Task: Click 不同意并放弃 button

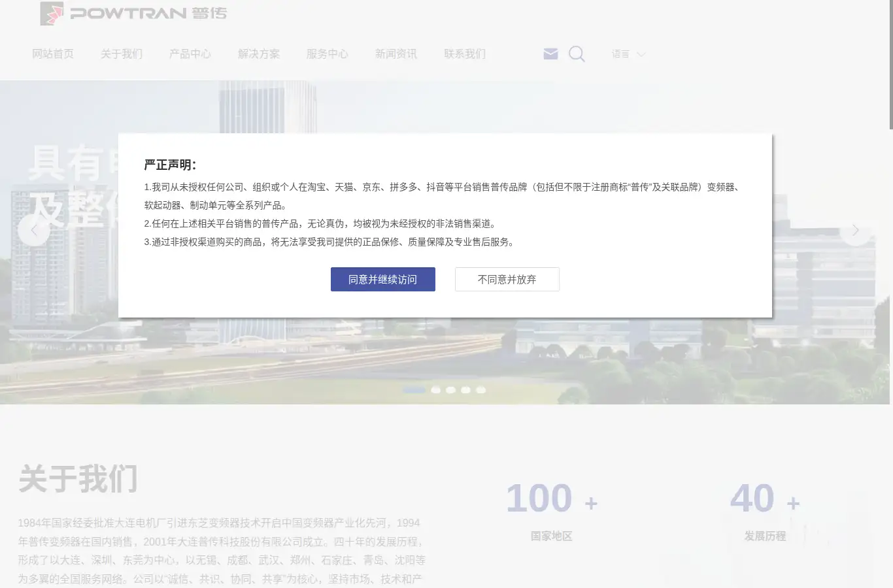Action: 507,280
